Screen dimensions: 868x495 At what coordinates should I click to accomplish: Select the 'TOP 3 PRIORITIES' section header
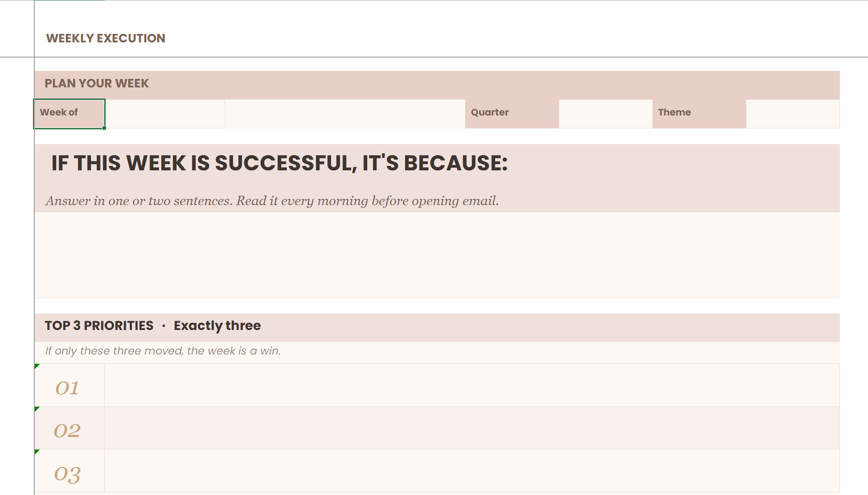152,326
